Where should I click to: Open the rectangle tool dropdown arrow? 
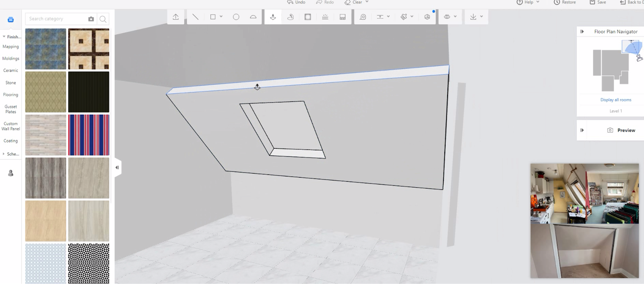point(221,17)
